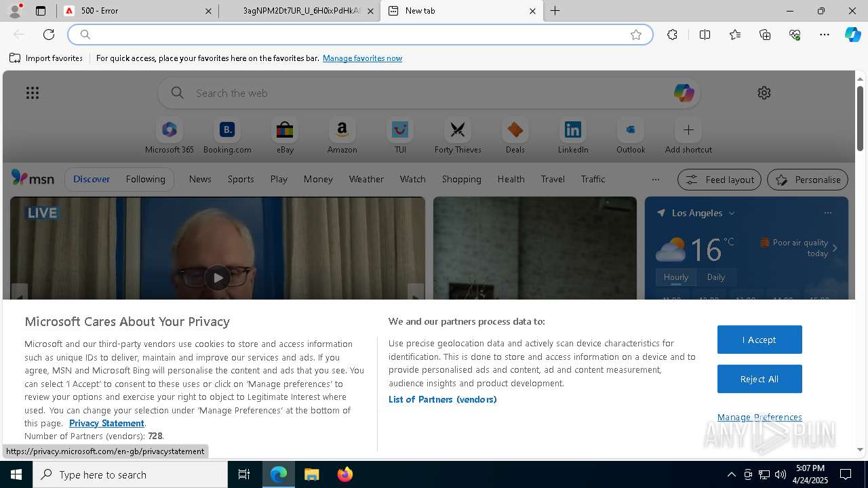Open Copilot sidebar icon

pos(852,35)
